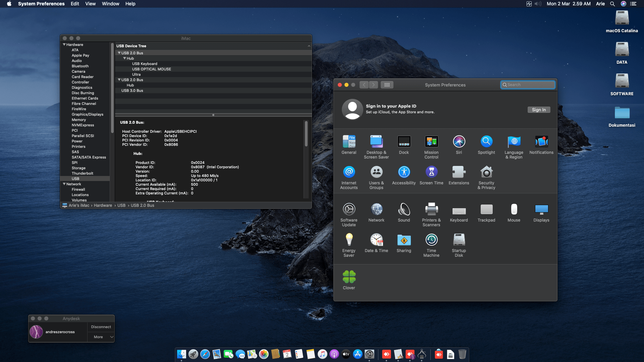Viewport: 644px width, 362px height.
Task: Click Disconnect in the AnyDesk window
Action: 101,326
